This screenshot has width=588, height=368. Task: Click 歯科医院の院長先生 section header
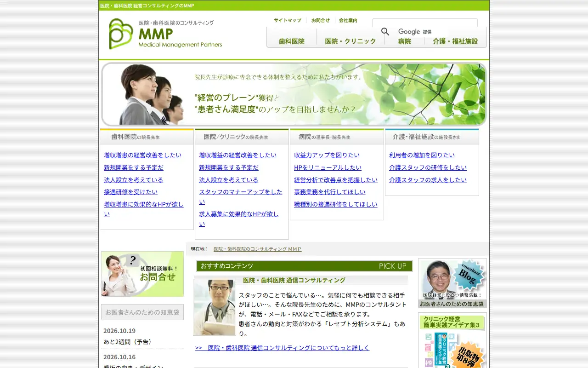(147, 137)
